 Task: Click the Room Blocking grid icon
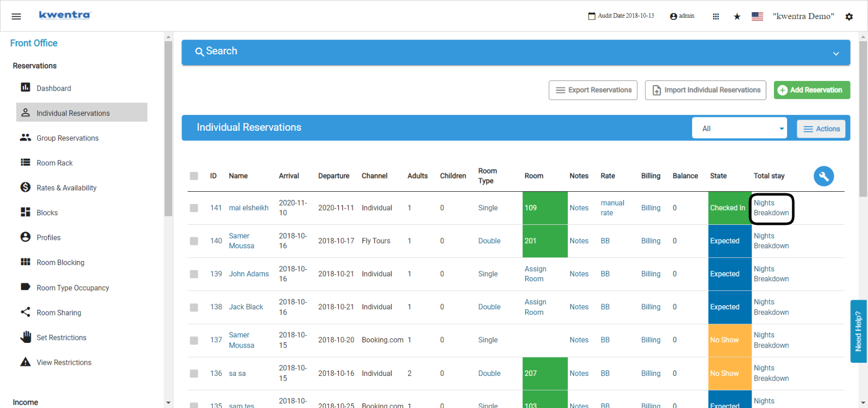[x=25, y=262]
